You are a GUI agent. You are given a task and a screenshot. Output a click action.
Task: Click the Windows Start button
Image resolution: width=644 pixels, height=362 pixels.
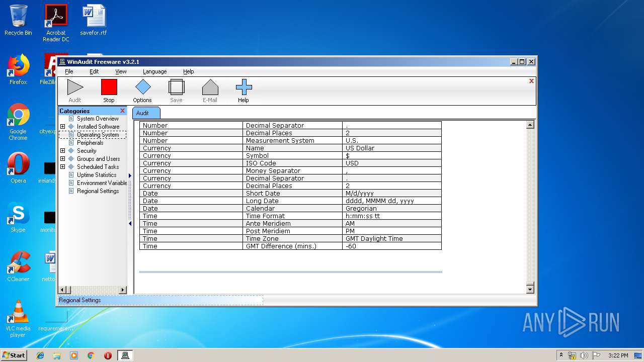[14, 355]
